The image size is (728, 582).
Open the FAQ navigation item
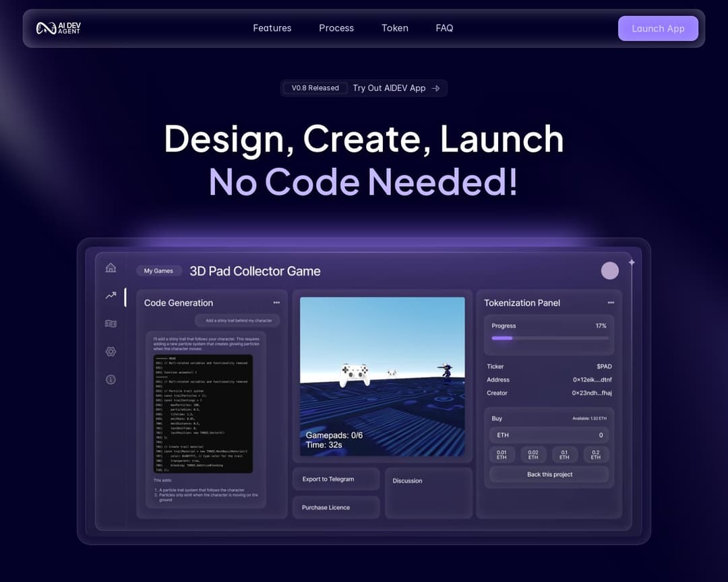[444, 28]
